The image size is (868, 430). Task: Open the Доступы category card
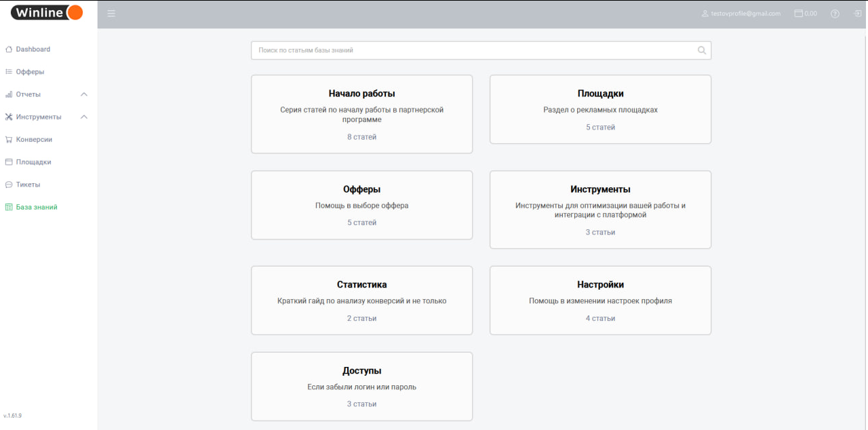point(361,386)
